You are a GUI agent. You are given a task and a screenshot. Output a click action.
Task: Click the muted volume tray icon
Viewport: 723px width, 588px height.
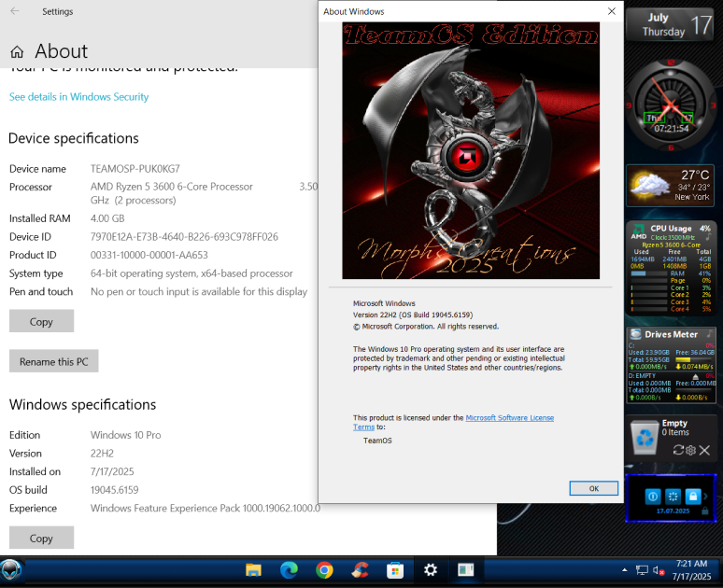tap(659, 570)
